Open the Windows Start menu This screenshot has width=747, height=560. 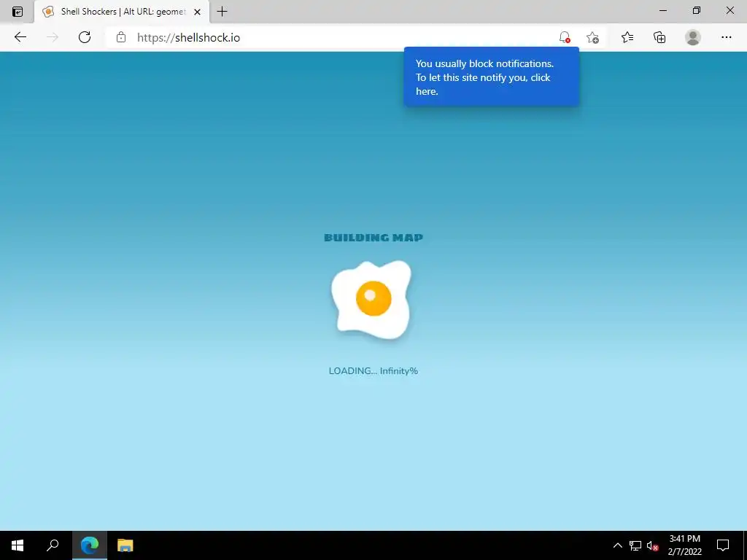tap(18, 545)
